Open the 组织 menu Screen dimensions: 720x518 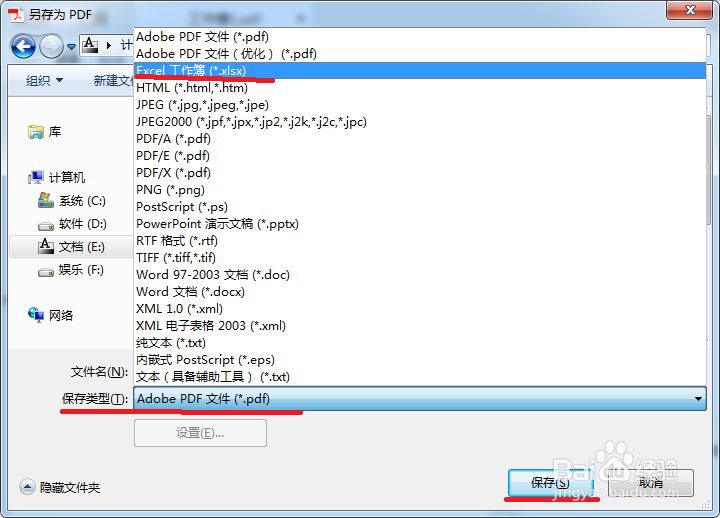point(44,81)
